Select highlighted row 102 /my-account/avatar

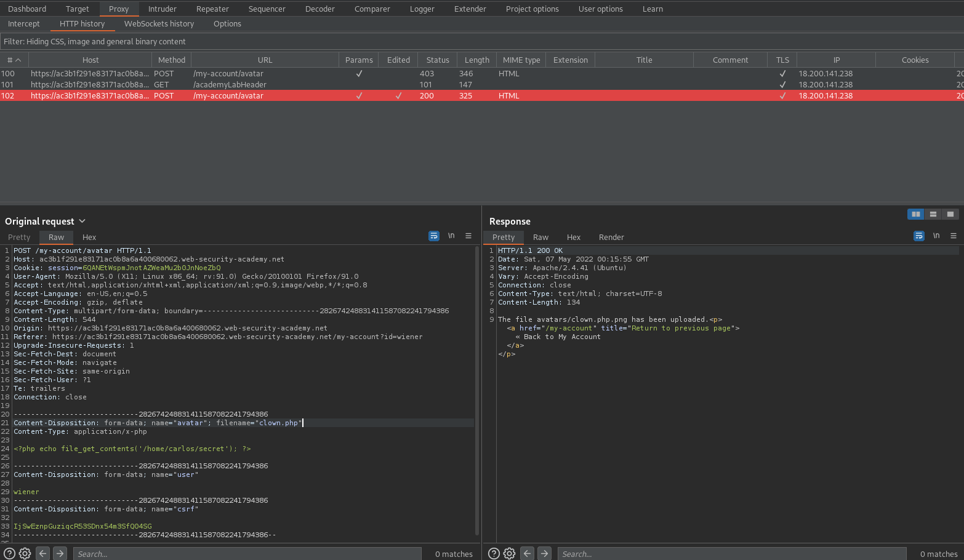coord(482,95)
